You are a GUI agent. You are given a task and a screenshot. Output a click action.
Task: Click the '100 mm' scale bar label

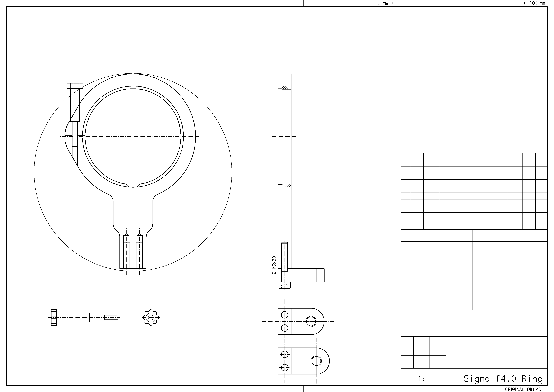point(537,3)
